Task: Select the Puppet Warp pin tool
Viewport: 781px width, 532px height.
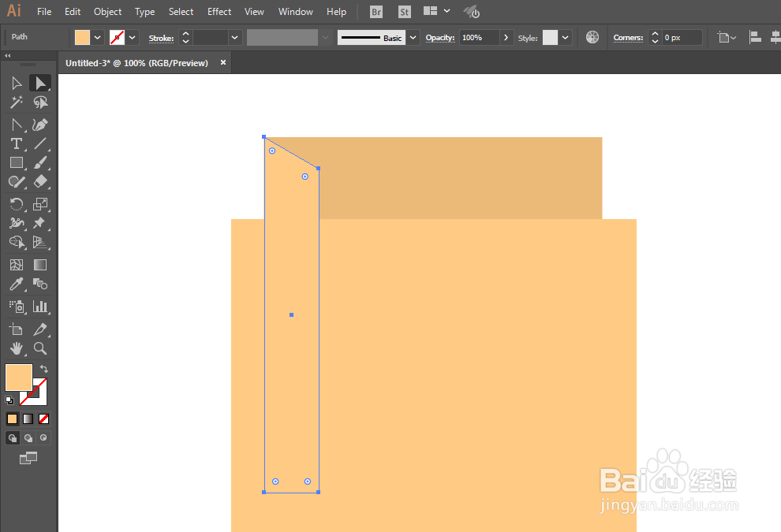Action: [39, 223]
